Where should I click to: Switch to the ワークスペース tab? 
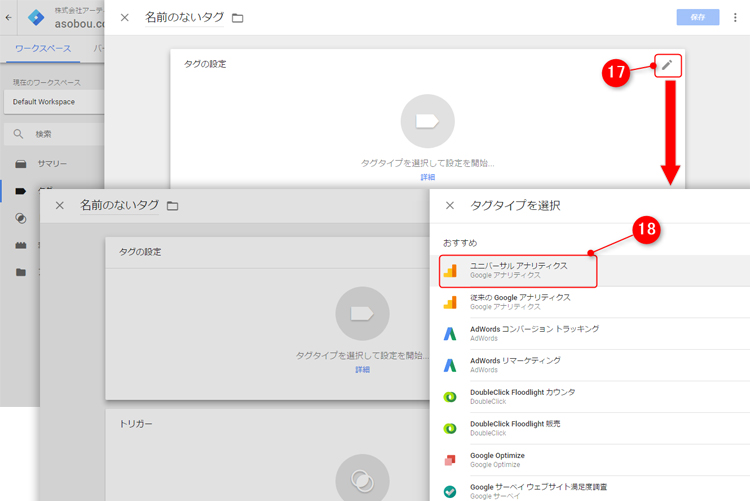tap(43, 48)
